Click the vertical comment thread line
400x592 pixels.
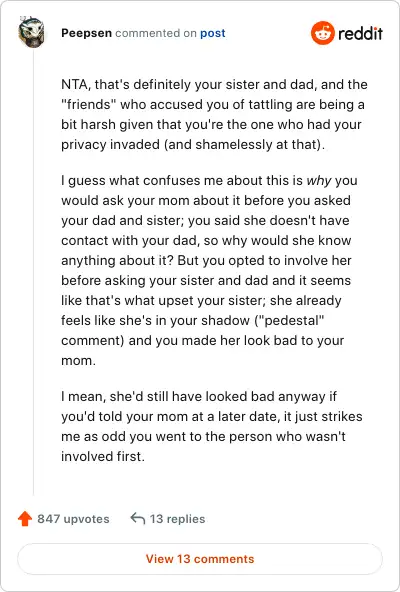(x=33, y=272)
